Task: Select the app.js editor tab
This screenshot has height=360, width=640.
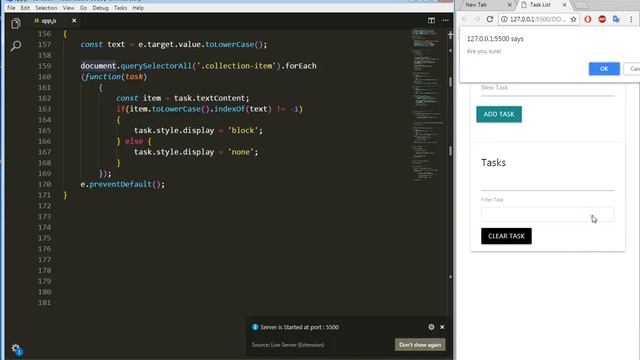Action: pyautogui.click(x=48, y=20)
